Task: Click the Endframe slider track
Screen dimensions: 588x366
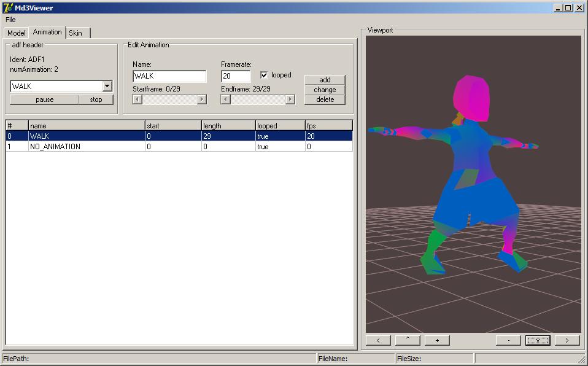Action: click(x=258, y=99)
